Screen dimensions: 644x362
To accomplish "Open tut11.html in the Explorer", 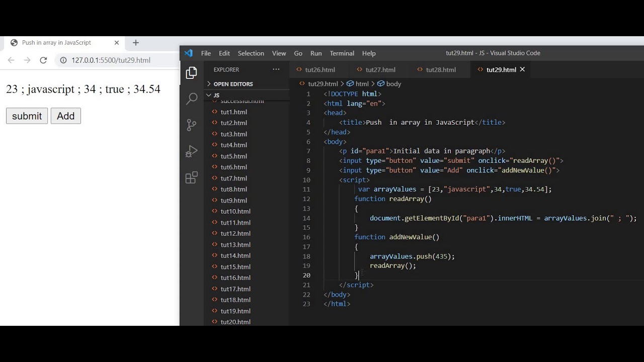I will pyautogui.click(x=235, y=222).
